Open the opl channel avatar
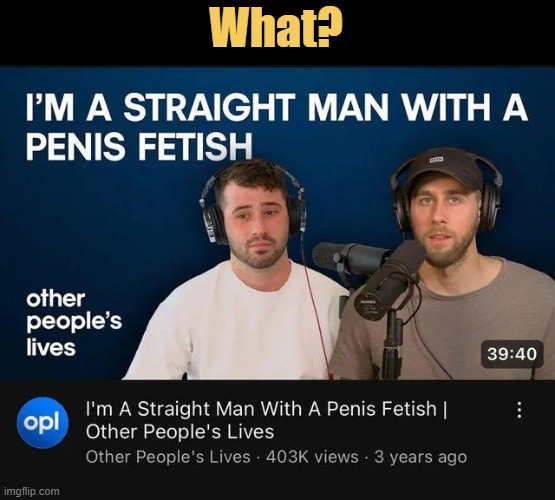Image resolution: width=555 pixels, height=500 pixels. click(x=43, y=423)
